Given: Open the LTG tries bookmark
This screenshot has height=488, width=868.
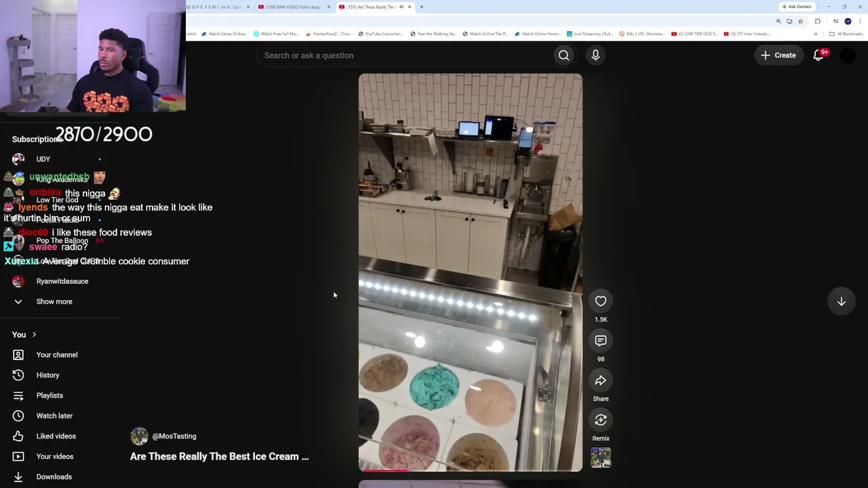Looking at the screenshot, I should [747, 34].
